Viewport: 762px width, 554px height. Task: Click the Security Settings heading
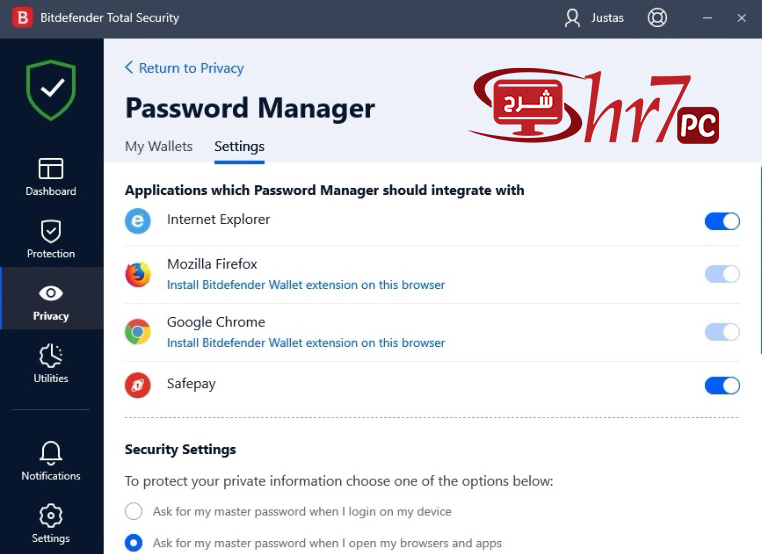pyautogui.click(x=180, y=450)
